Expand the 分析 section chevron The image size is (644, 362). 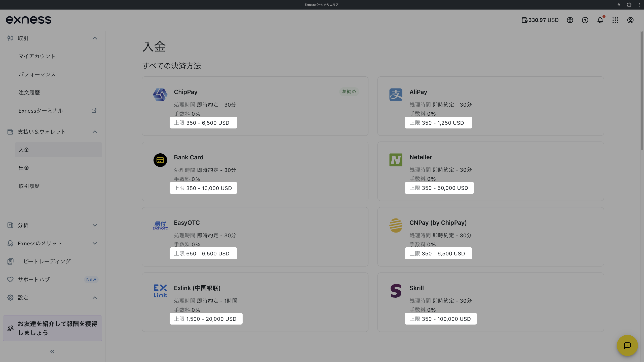95,225
